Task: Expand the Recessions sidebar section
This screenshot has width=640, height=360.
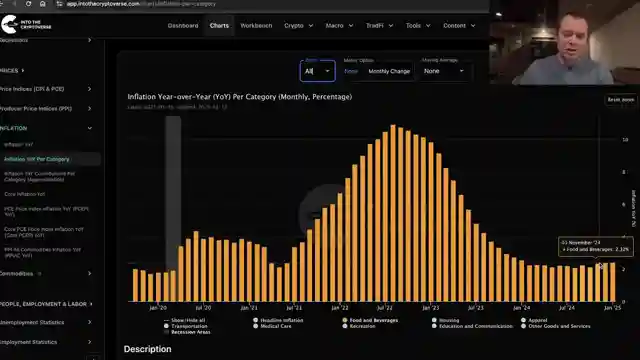Action: [46, 40]
